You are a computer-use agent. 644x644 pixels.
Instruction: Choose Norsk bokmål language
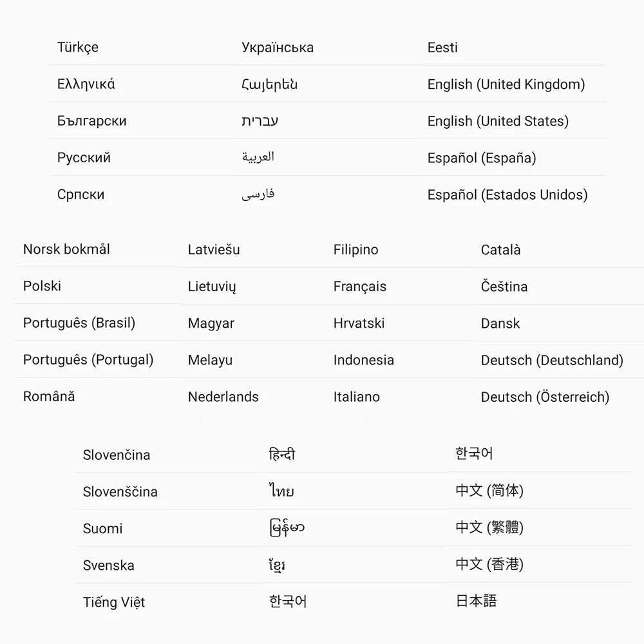click(66, 249)
